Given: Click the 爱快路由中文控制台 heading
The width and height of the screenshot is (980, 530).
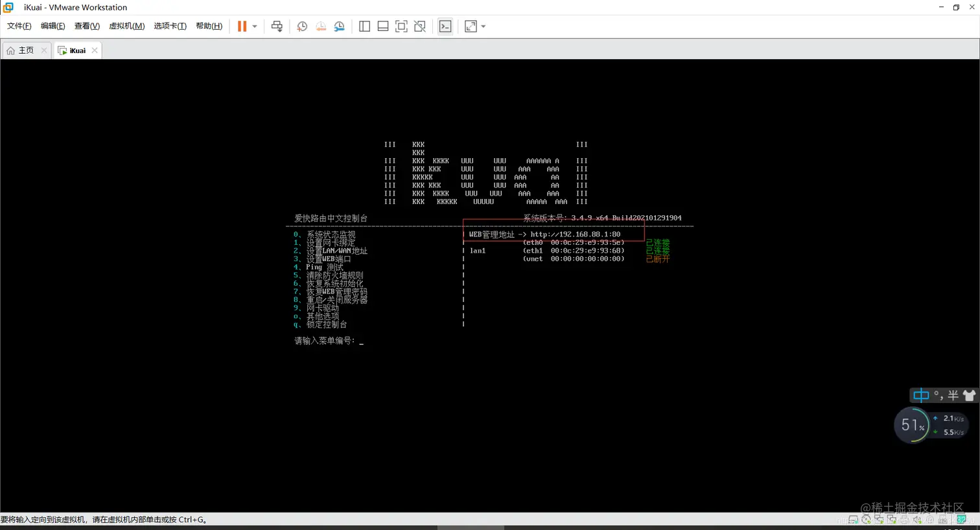Looking at the screenshot, I should 331,218.
